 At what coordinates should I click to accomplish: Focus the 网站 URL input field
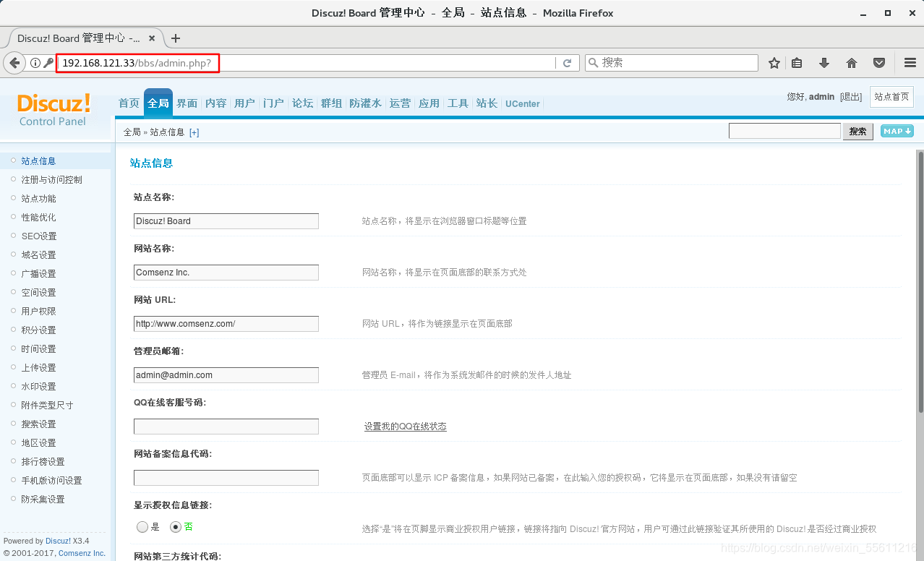pyautogui.click(x=226, y=324)
